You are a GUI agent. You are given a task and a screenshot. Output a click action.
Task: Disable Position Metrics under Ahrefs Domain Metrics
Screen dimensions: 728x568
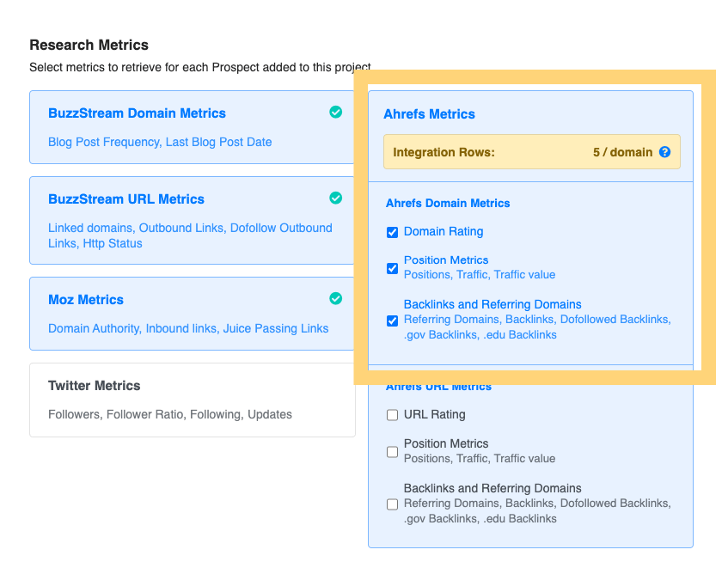(392, 268)
